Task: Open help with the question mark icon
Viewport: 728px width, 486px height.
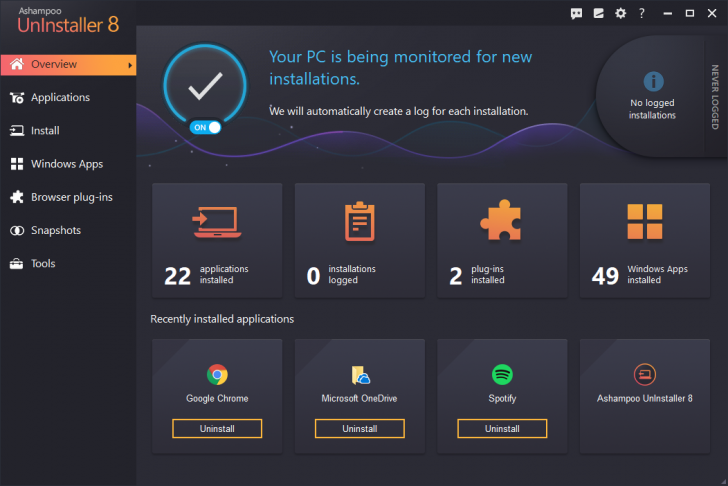Action: point(642,13)
